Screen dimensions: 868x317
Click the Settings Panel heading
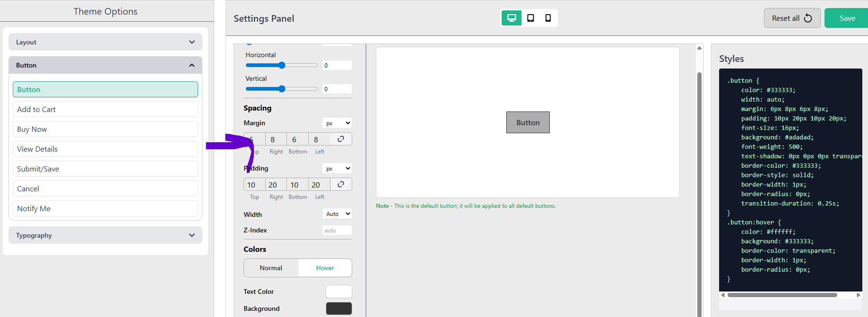click(264, 18)
